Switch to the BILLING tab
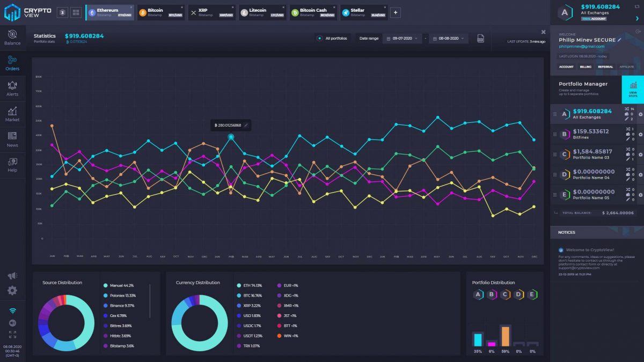The image size is (644, 362). (586, 67)
